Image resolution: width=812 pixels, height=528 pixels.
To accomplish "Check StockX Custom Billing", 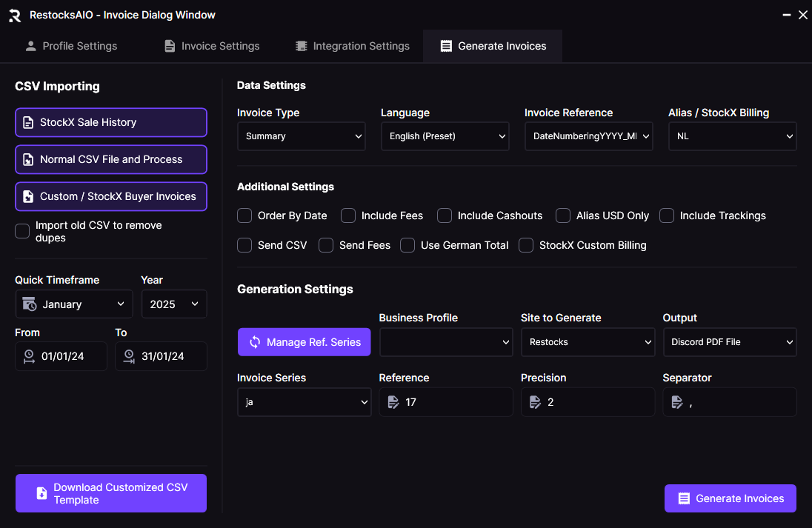I will pyautogui.click(x=526, y=245).
